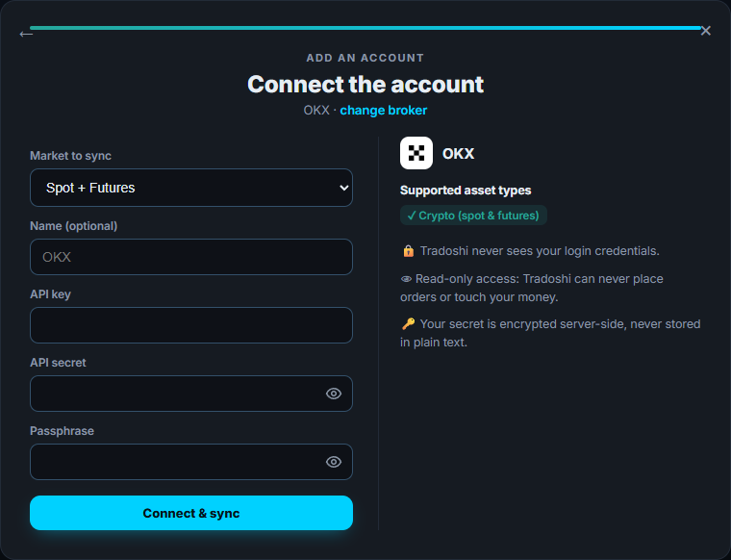Click the OKX broker name heading

coord(458,153)
